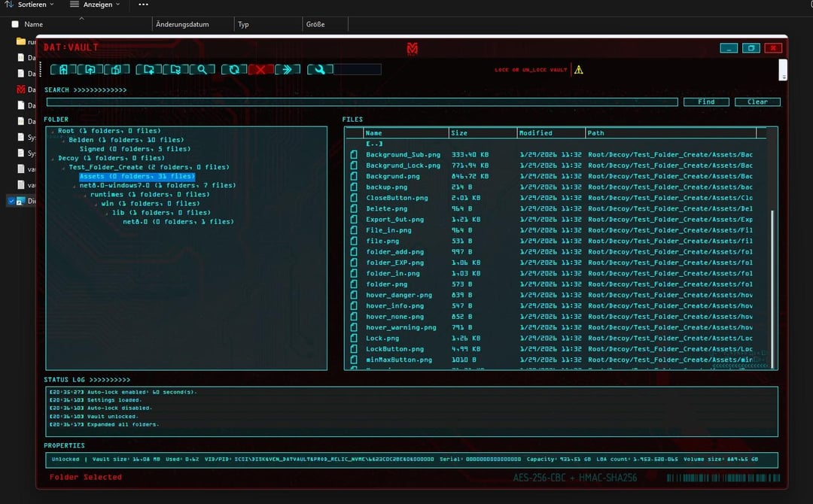Click the yellow warning triangle icon
813x504 pixels.
pos(578,70)
